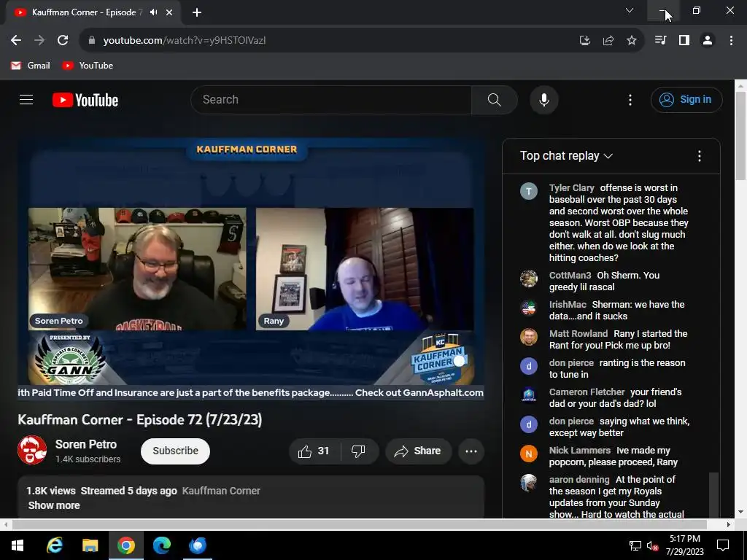Start voice search with the microphone

click(x=543, y=99)
